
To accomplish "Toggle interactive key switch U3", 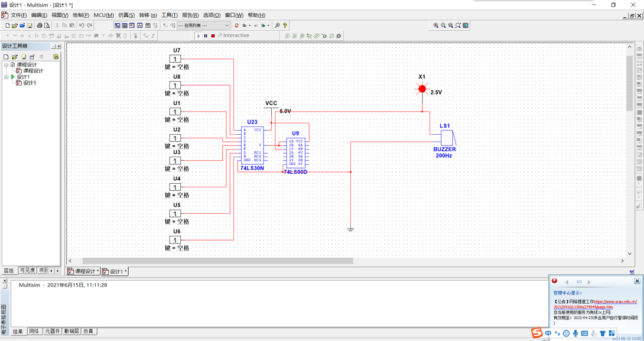I will click(175, 161).
